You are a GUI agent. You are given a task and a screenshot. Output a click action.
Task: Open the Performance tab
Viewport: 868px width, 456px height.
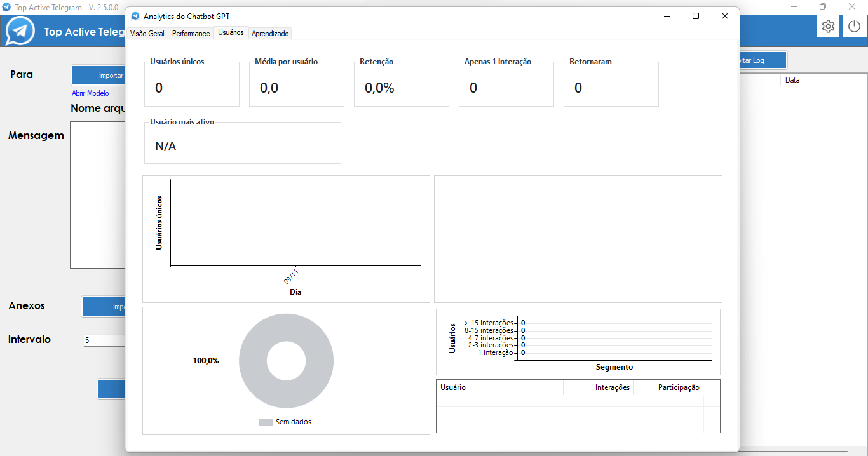191,34
